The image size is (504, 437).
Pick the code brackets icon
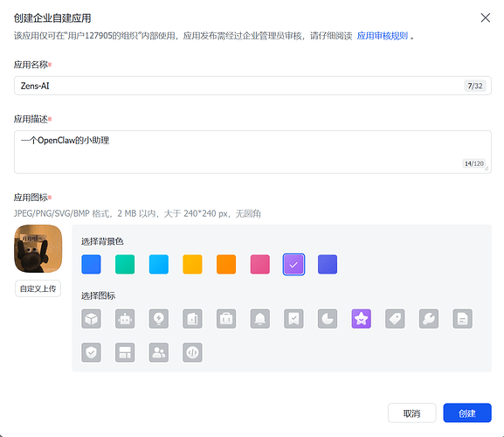coord(192,352)
